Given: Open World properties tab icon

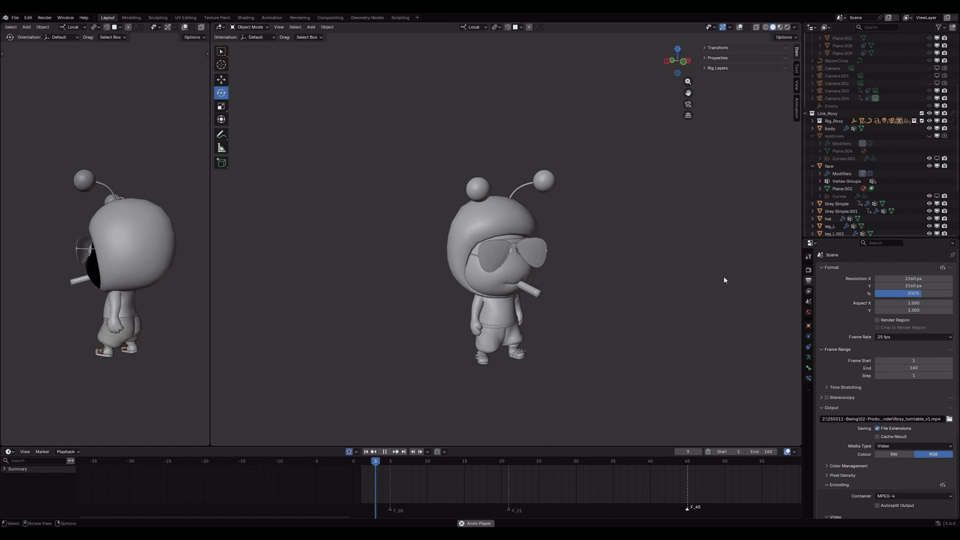Looking at the screenshot, I should pyautogui.click(x=808, y=312).
